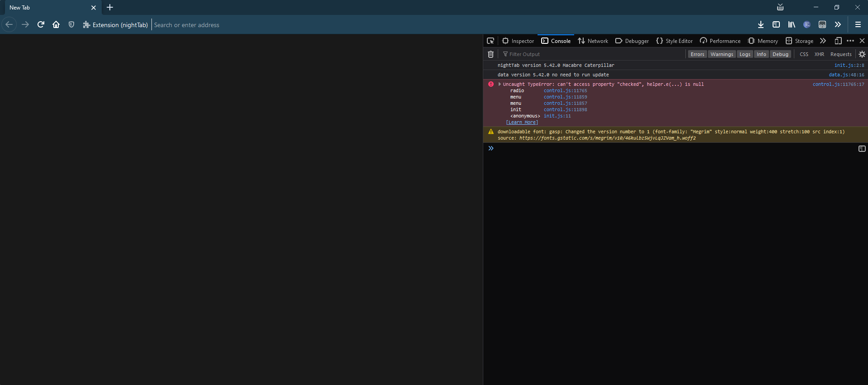Reload the current page
868x385 pixels.
(41, 24)
